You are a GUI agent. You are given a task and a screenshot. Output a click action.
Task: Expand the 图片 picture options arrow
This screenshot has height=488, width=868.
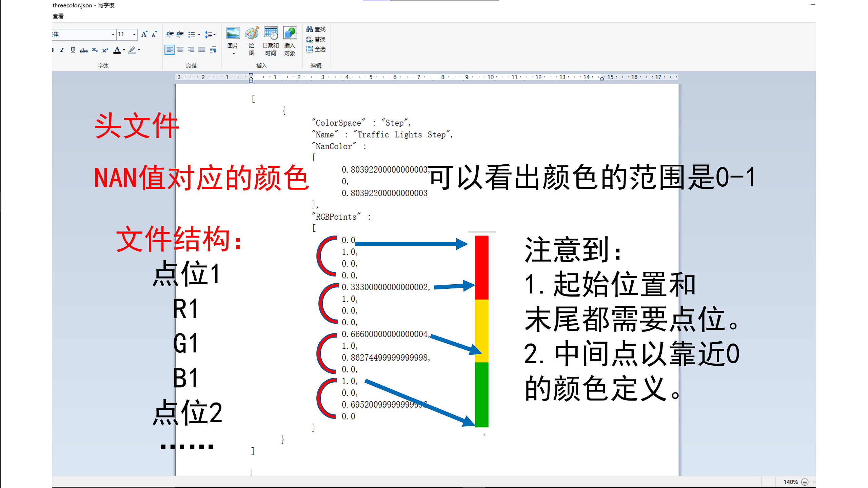(x=234, y=53)
